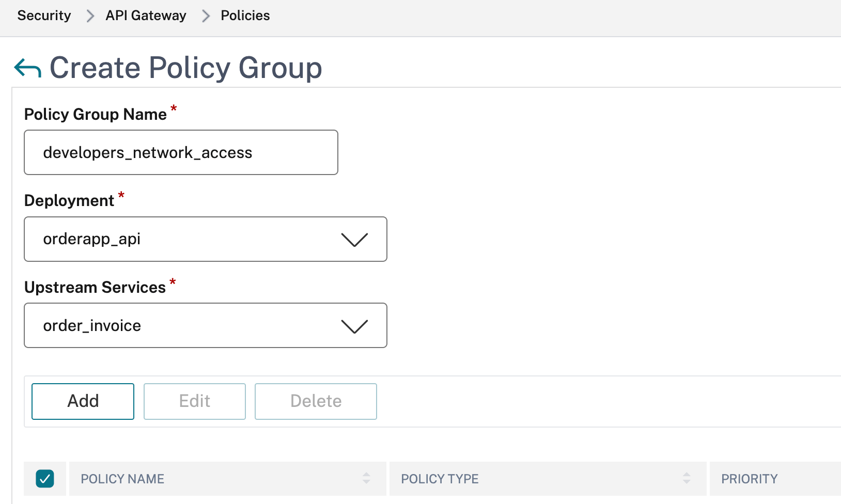Go to Security in the breadcrumb
841x504 pixels.
pos(44,15)
